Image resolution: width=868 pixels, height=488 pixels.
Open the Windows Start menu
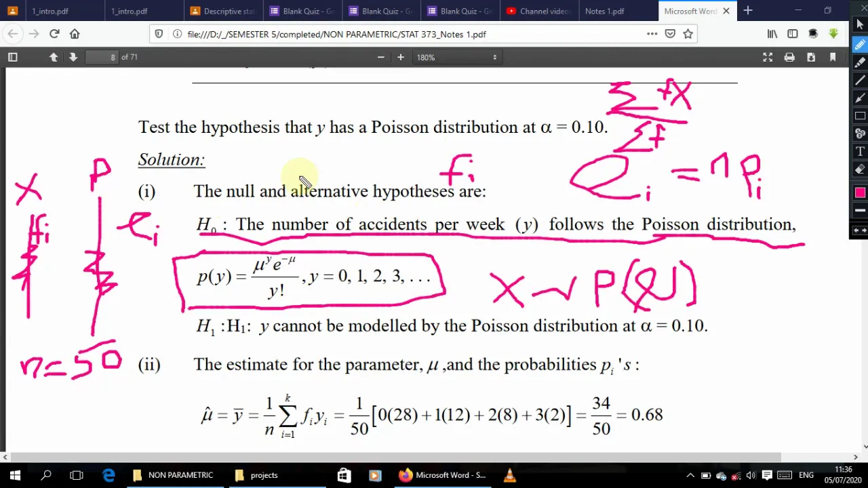[15, 475]
